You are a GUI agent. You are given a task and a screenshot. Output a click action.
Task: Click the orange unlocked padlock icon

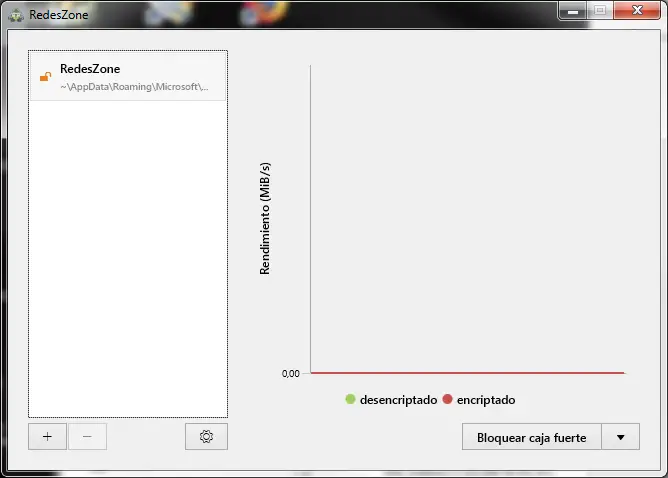tap(46, 77)
